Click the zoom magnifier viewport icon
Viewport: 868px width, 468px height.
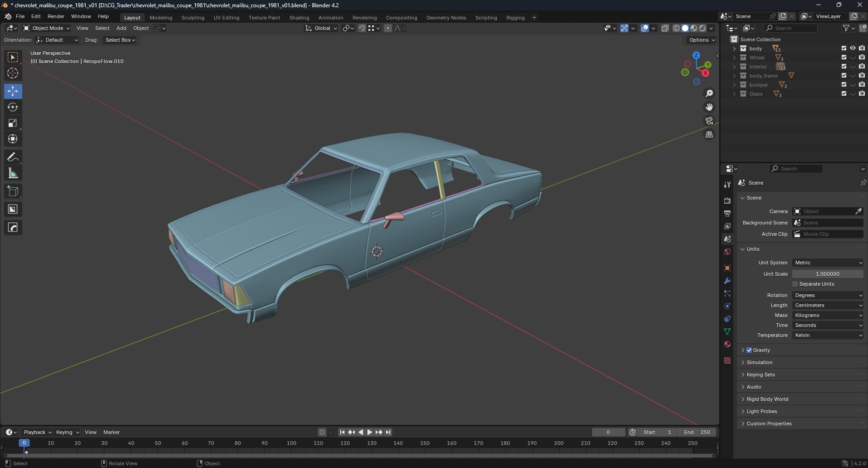coord(709,93)
